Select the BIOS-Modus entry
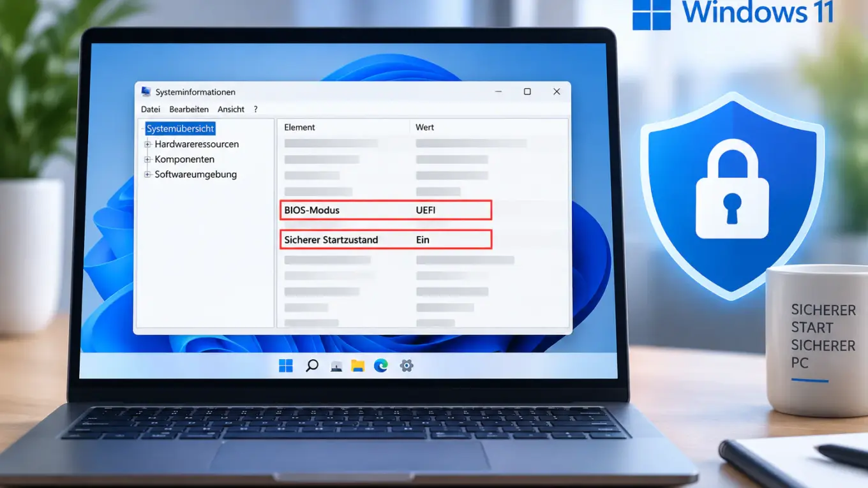868x488 pixels. 312,210
